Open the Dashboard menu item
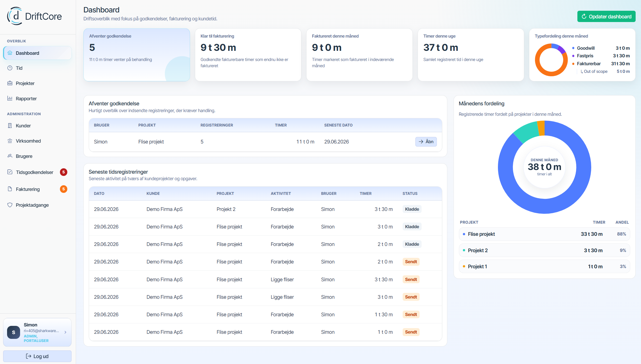The image size is (641, 364). pos(37,53)
